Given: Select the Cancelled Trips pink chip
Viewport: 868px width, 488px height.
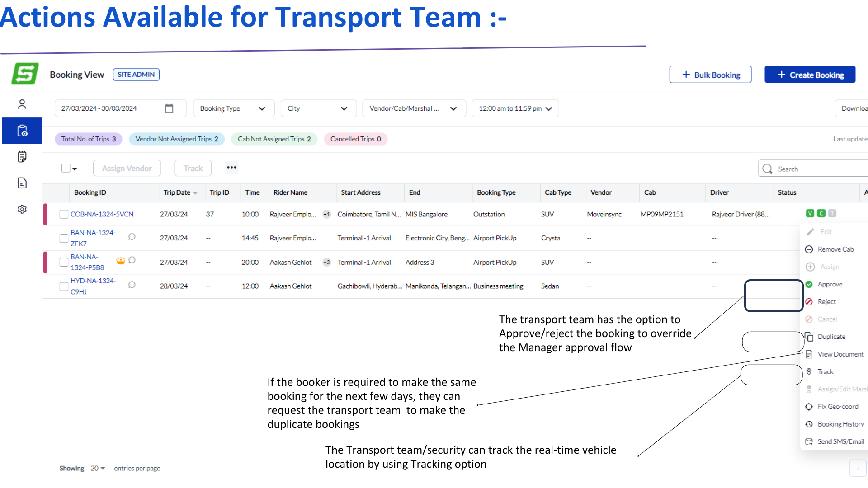Looking at the screenshot, I should click(355, 139).
